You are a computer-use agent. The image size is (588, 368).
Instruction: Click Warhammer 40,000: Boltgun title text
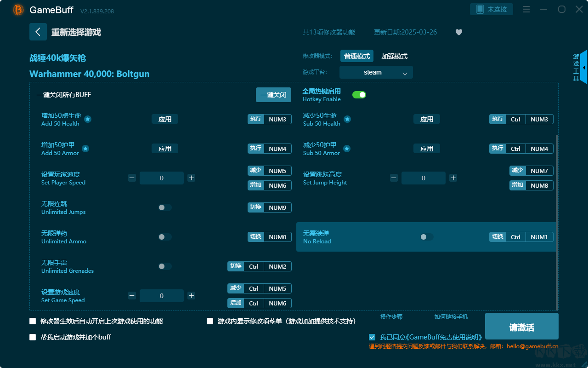coord(90,74)
